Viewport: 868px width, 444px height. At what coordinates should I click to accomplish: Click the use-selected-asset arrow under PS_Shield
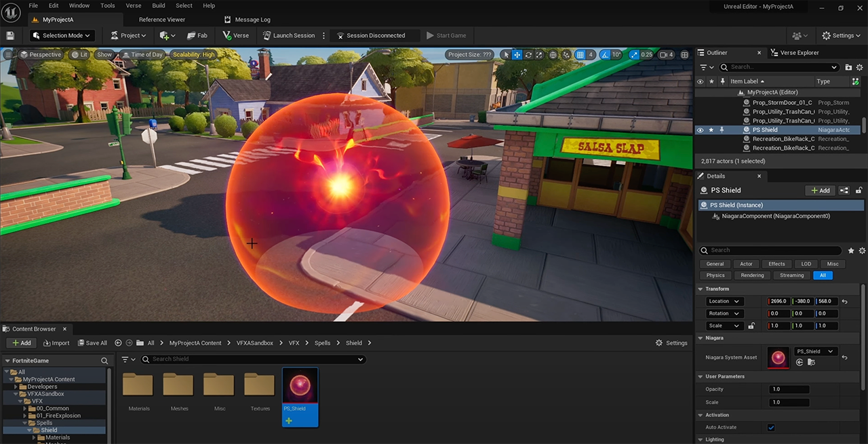tap(800, 362)
